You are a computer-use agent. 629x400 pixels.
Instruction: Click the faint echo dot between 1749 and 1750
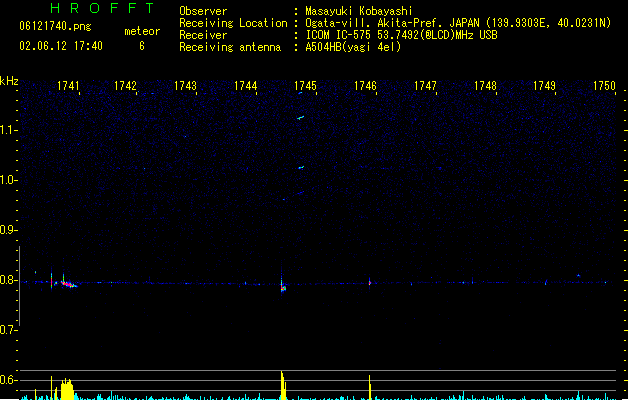click(x=578, y=276)
